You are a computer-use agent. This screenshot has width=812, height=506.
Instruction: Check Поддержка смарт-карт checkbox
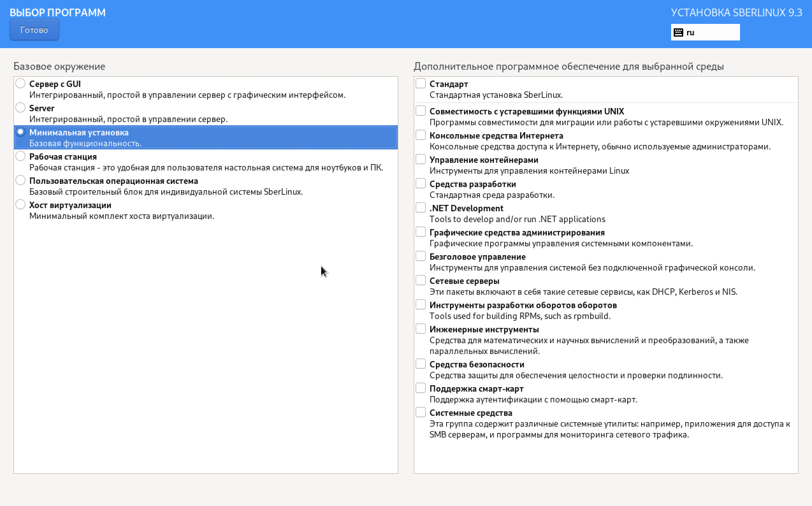[420, 388]
